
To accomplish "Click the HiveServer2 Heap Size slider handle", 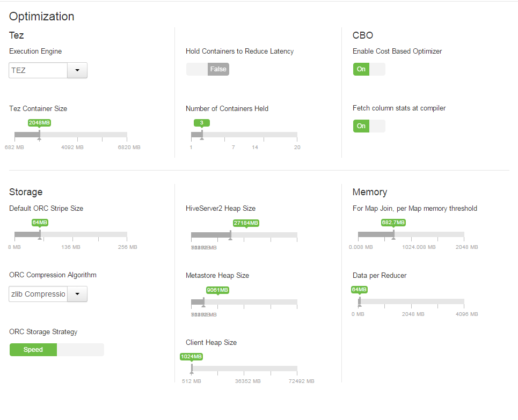I will (230, 234).
